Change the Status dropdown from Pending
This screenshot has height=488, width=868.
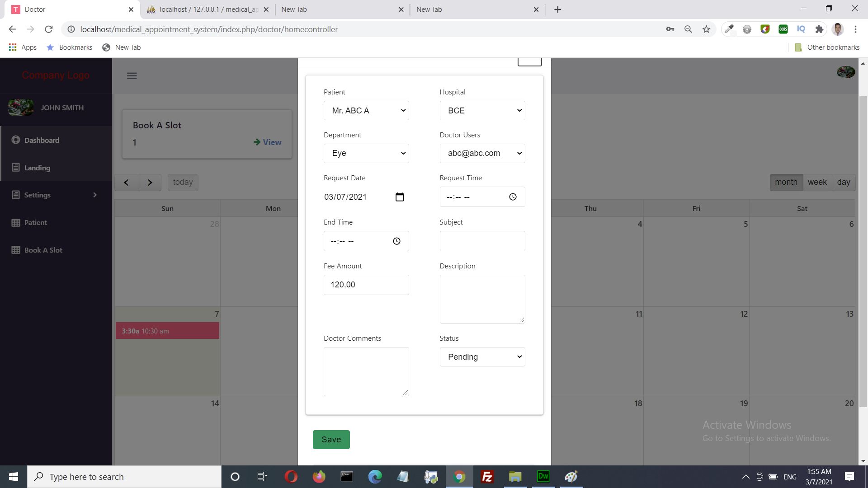[482, 357]
